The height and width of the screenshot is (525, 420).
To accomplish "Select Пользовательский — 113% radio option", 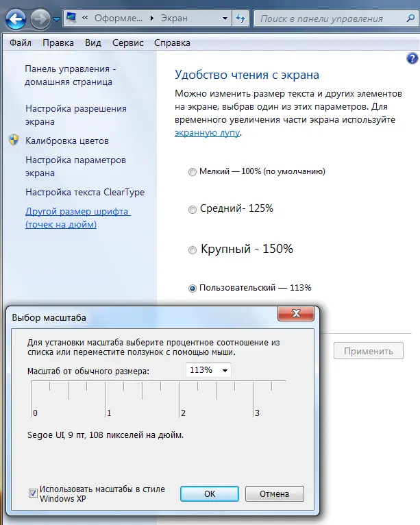I will (x=192, y=289).
